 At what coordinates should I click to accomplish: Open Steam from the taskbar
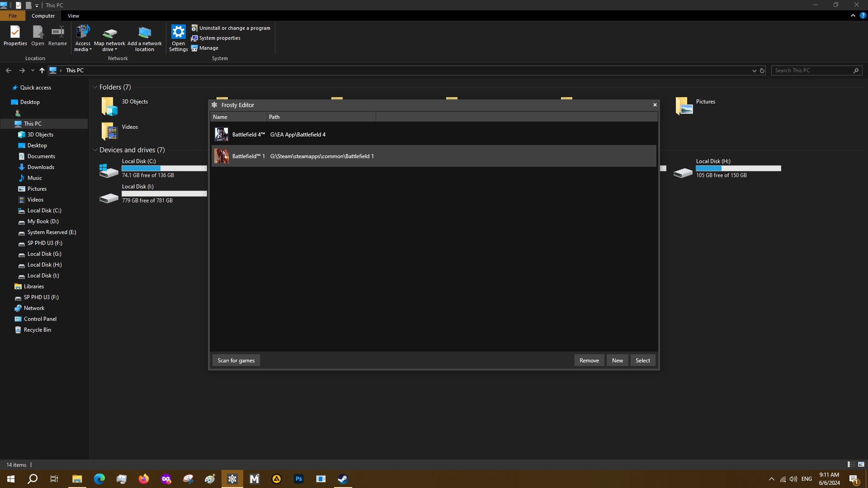coord(343,479)
